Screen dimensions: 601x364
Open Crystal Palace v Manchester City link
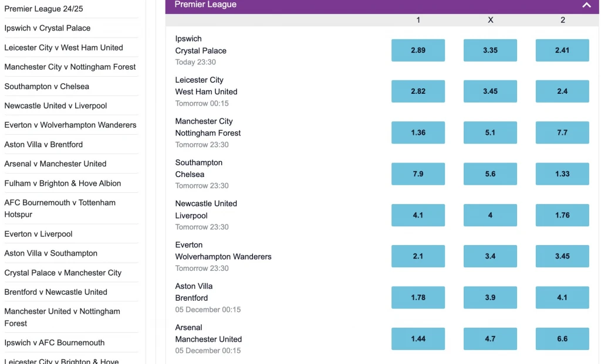(x=63, y=273)
